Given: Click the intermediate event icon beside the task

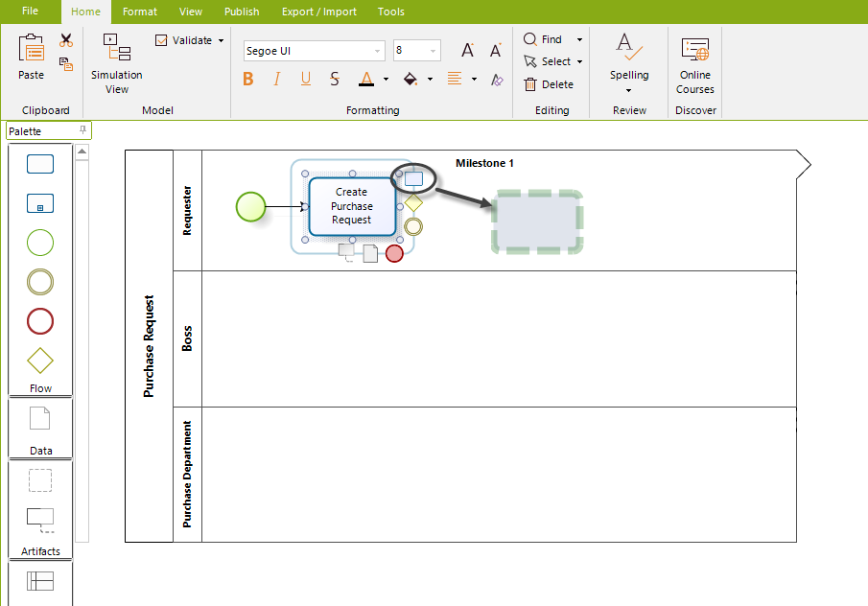Looking at the screenshot, I should click(413, 226).
